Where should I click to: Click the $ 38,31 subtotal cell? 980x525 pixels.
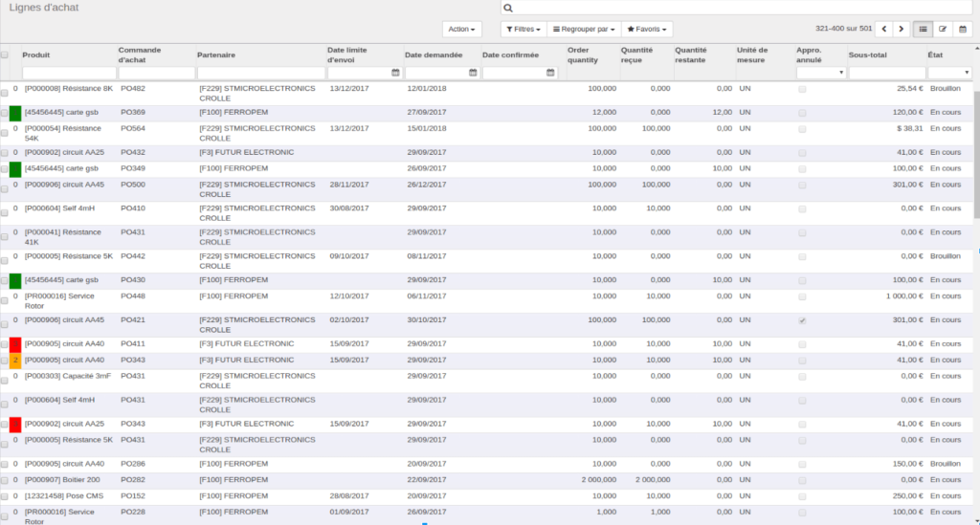pos(910,128)
